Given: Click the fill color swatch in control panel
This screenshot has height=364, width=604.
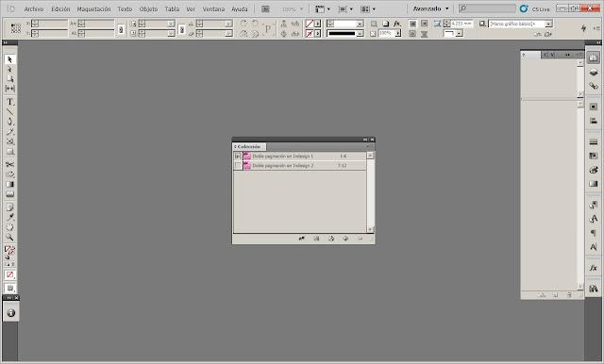Looking at the screenshot, I should pos(310,24).
